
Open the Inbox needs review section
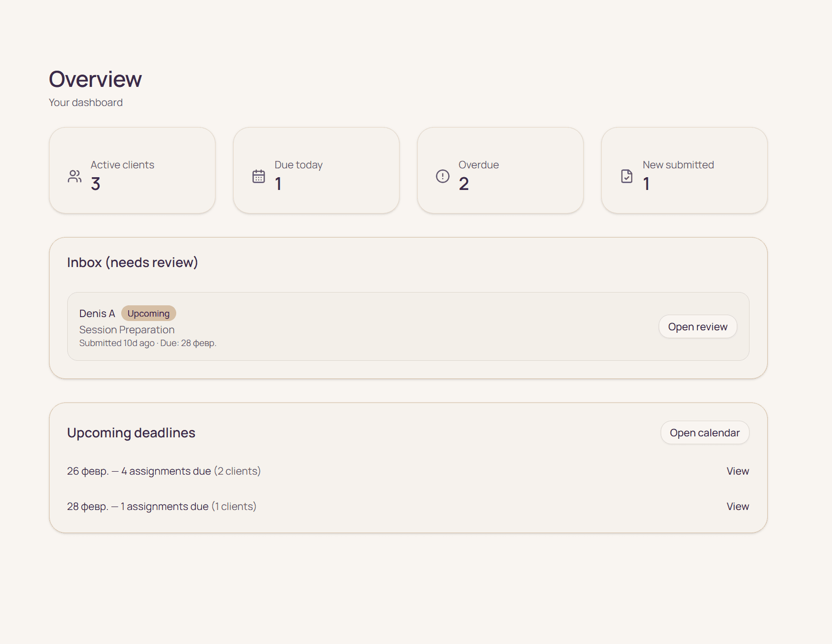pyautogui.click(x=133, y=262)
